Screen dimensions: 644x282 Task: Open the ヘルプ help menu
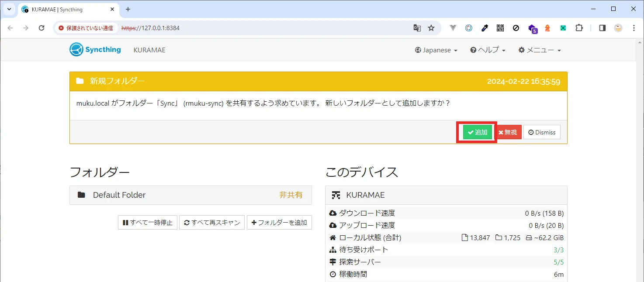click(488, 50)
